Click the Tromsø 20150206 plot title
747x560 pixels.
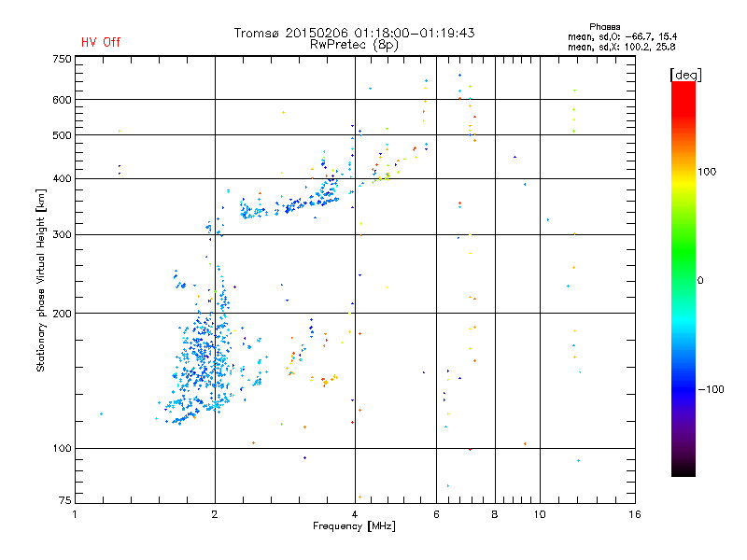[354, 33]
